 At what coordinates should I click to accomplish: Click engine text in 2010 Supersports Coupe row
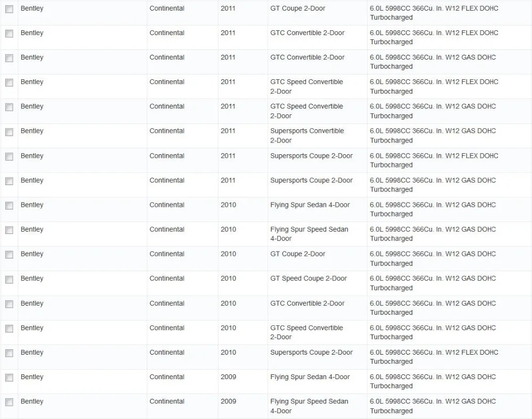(434, 357)
